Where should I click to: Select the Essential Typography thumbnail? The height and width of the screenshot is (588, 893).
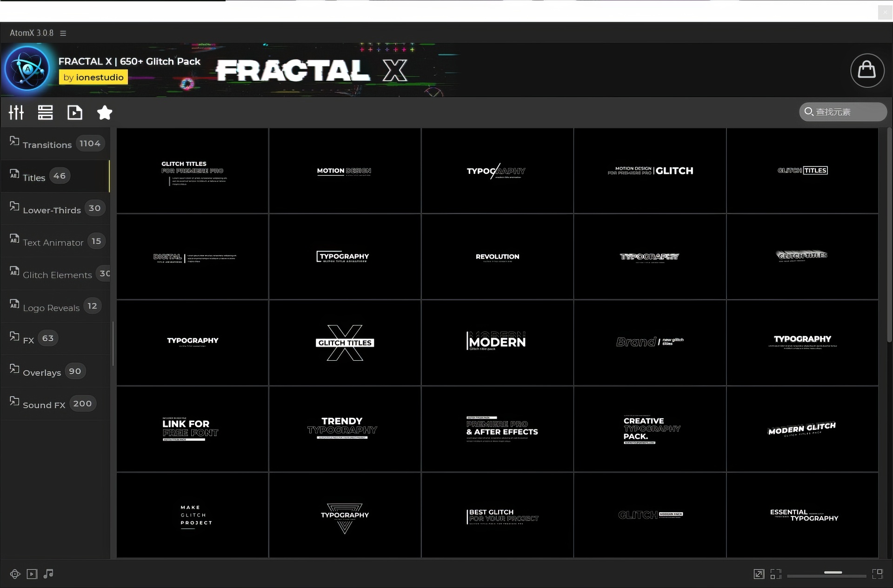click(802, 515)
